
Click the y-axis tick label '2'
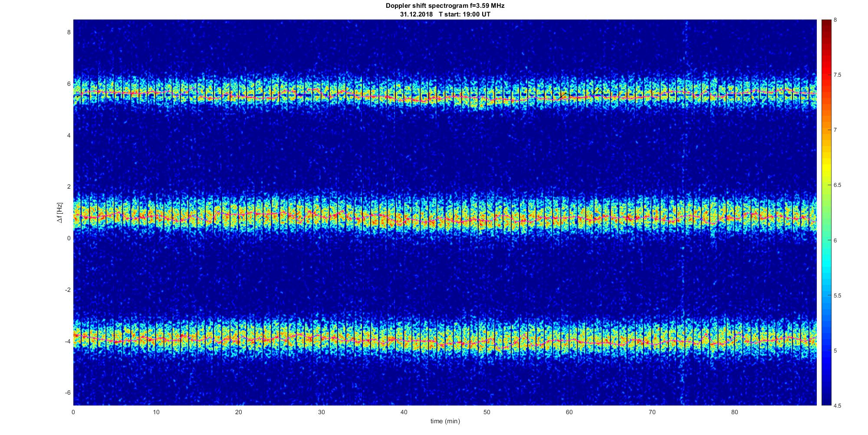(68, 186)
